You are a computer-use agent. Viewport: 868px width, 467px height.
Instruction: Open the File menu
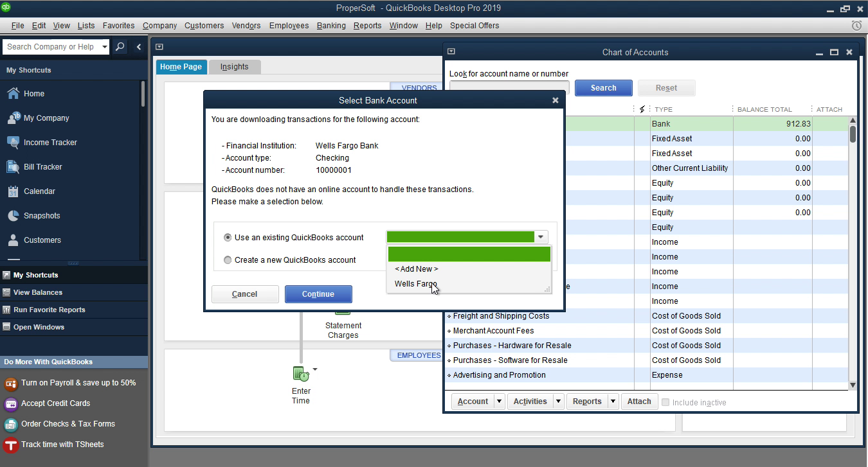[17, 26]
